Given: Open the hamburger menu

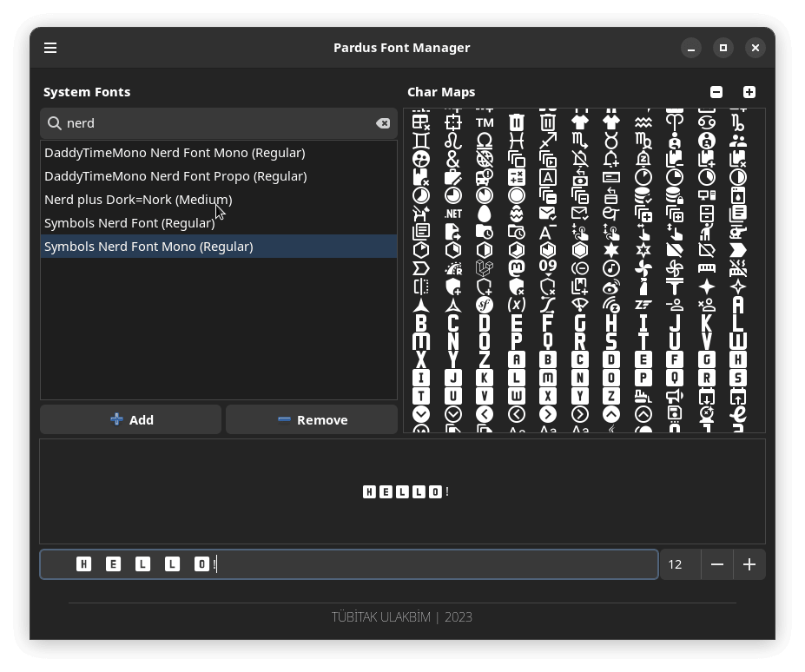Looking at the screenshot, I should pyautogui.click(x=50, y=48).
